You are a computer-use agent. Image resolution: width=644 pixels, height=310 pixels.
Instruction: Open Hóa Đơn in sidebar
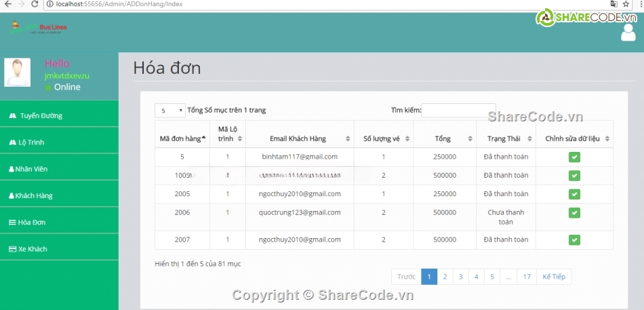click(59, 222)
